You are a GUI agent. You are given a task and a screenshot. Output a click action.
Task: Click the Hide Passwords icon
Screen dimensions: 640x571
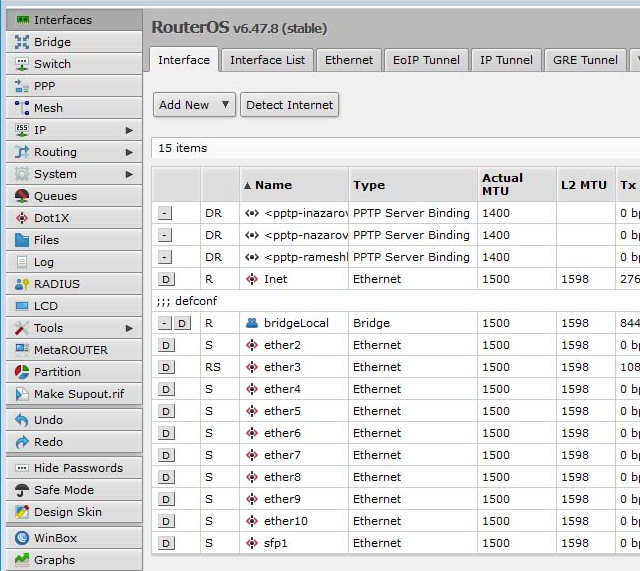tap(22, 468)
